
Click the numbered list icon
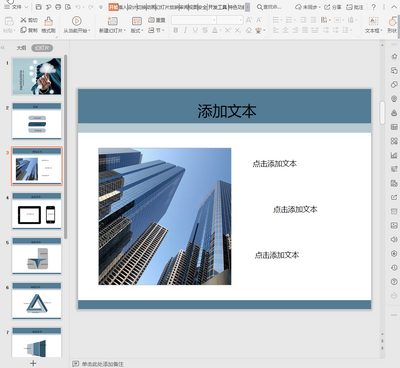[289, 20]
